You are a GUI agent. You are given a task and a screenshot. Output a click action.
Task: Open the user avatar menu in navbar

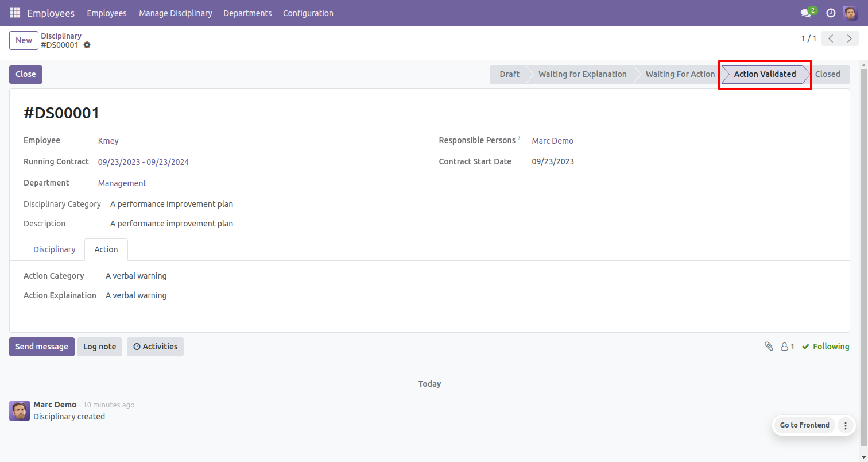click(x=850, y=13)
